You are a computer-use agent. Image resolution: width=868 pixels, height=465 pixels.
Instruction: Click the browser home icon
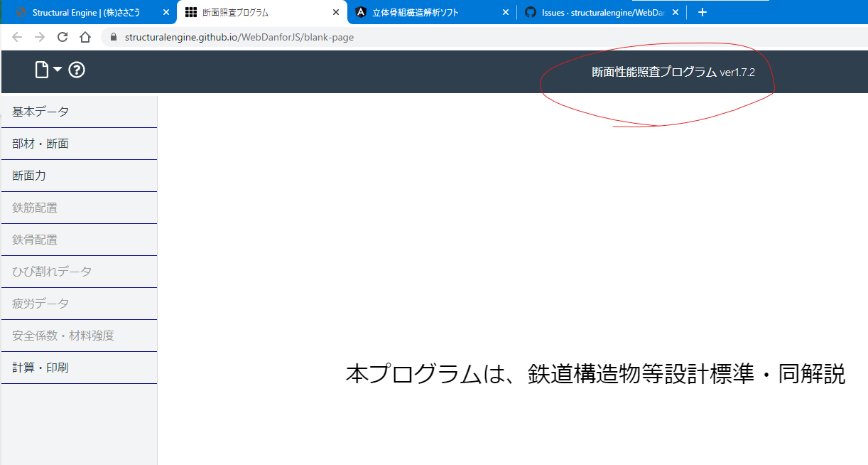(x=85, y=37)
